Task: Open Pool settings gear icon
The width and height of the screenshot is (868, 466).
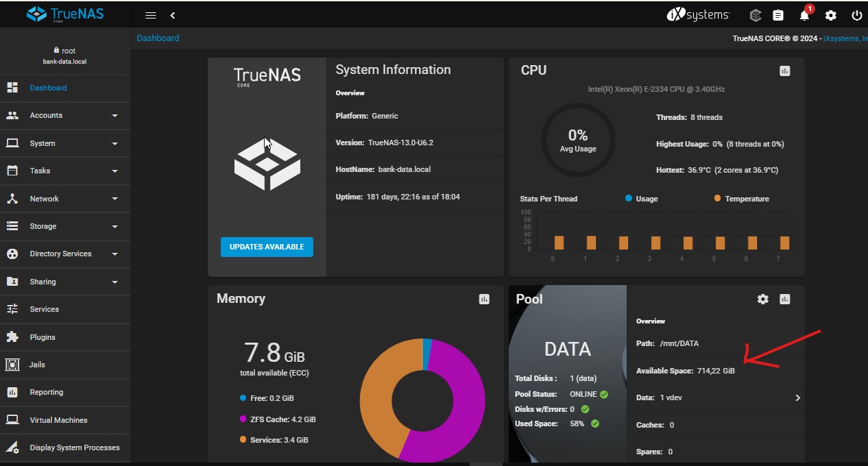Action: [762, 299]
